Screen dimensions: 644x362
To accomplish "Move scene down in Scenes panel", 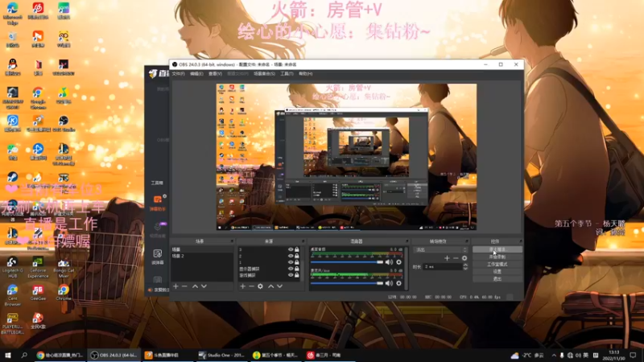I will pos(204,286).
